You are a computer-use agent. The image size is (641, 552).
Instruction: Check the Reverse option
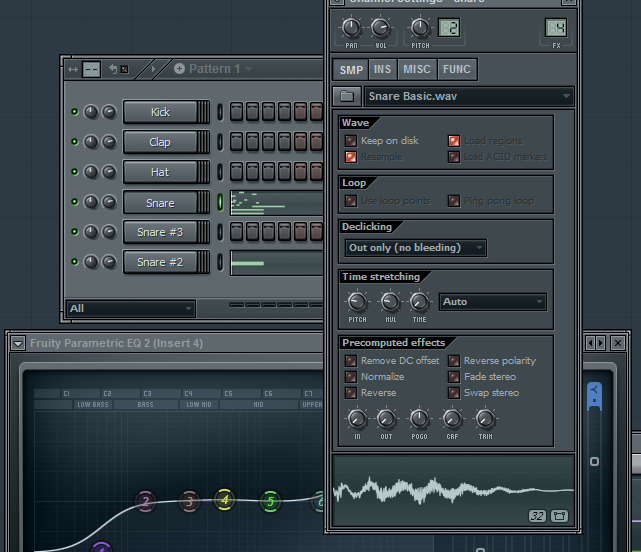pyautogui.click(x=351, y=393)
